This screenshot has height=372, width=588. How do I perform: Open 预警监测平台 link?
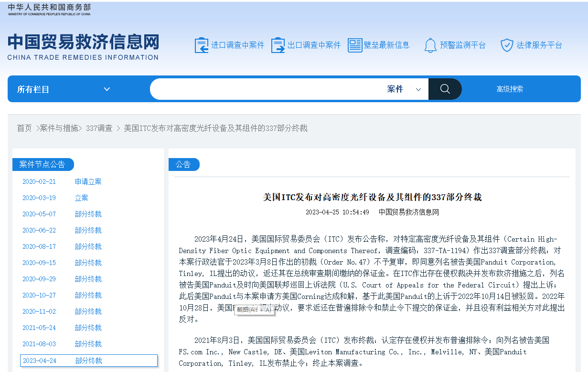click(463, 45)
